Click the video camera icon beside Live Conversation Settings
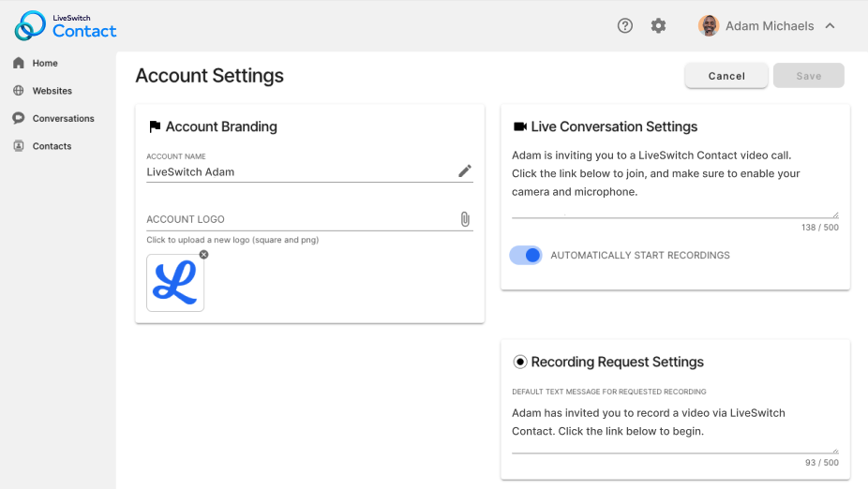 pos(520,126)
